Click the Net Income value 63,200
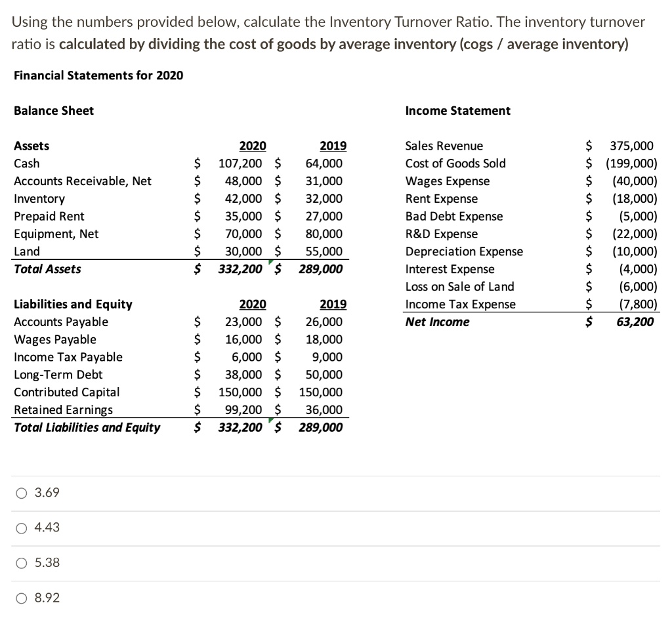This screenshot has height=626, width=672. pyautogui.click(x=634, y=322)
